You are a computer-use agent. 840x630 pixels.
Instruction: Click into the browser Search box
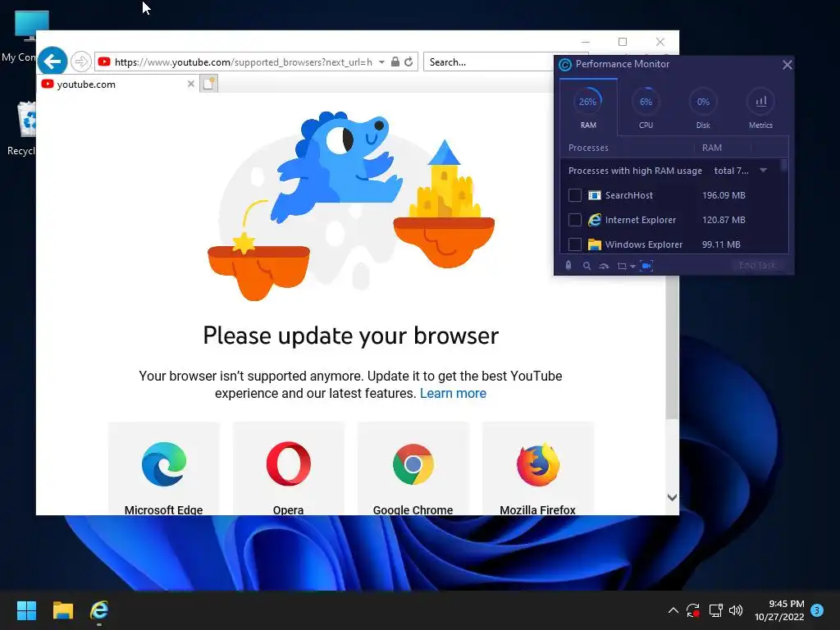click(487, 62)
